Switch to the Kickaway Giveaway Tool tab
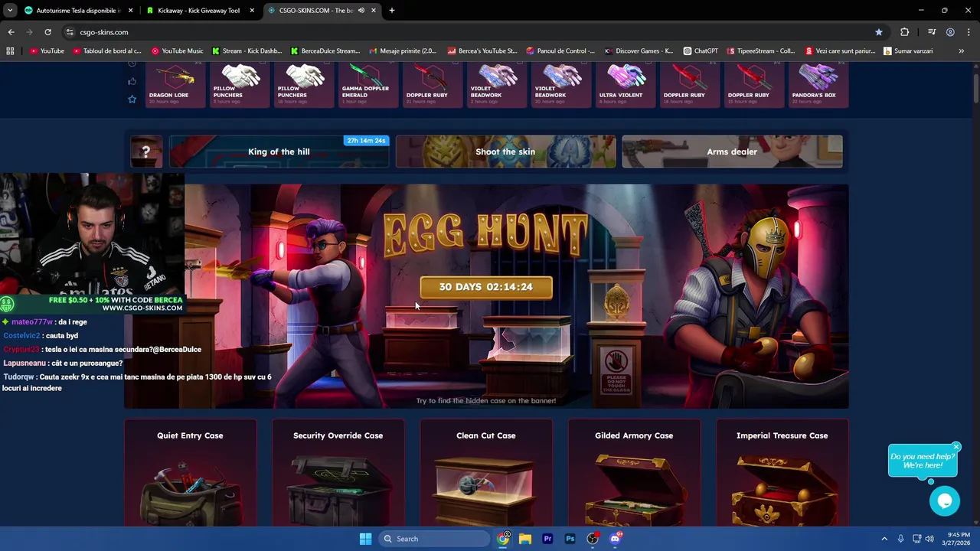This screenshot has height=551, width=980. click(x=198, y=11)
